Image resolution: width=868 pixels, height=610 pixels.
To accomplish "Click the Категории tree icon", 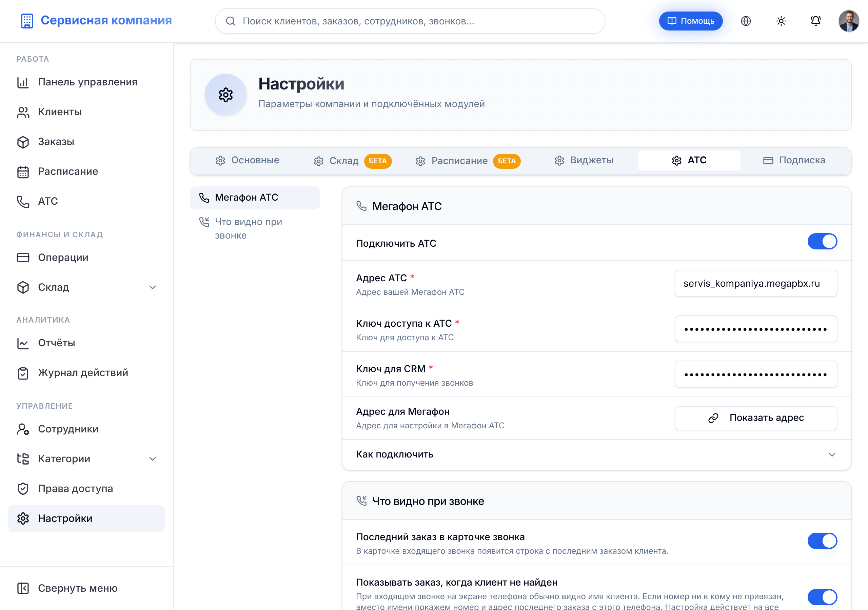I will coord(23,459).
